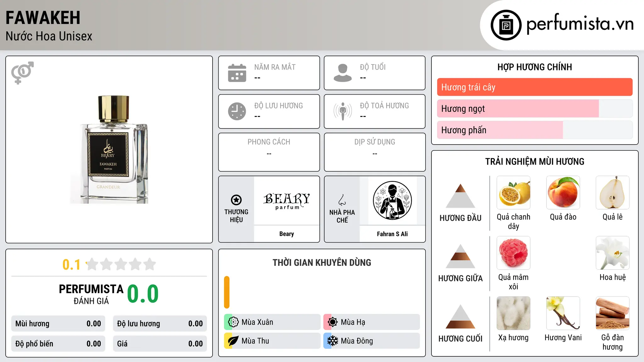644x362 pixels.
Task: Select the Hương phấn accord bar
Action: 535,130
